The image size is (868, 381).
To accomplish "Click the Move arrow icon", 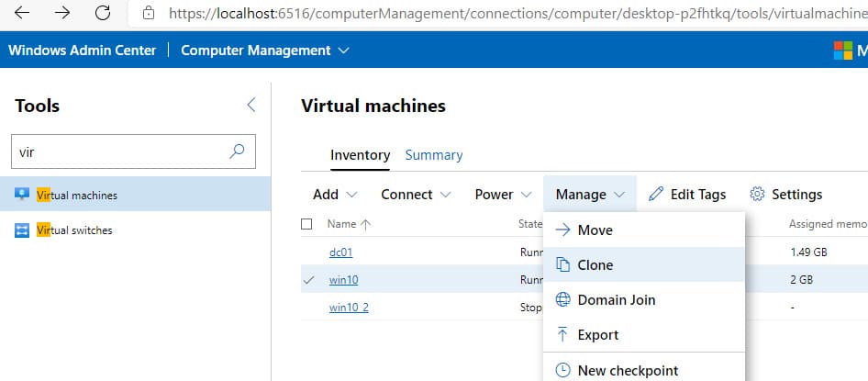I will [x=562, y=230].
